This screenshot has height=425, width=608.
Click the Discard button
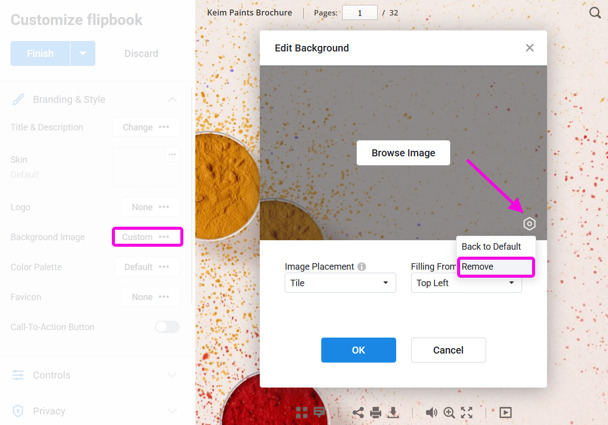[x=141, y=54]
